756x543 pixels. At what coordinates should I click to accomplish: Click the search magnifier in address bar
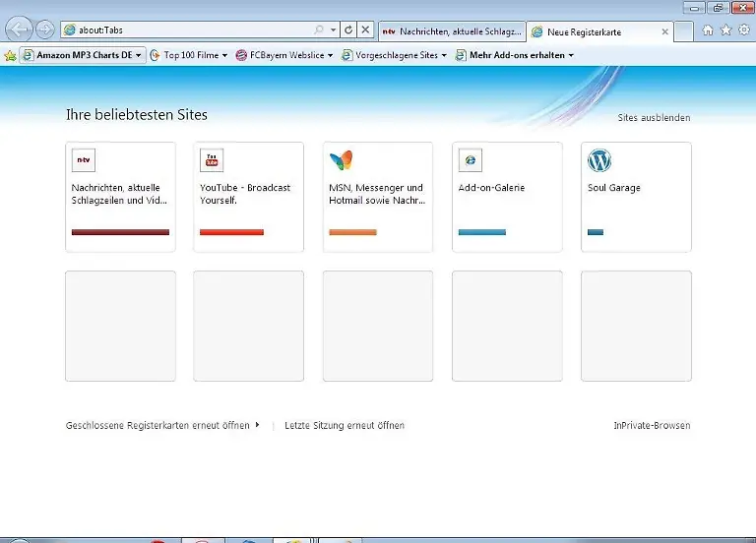coord(319,30)
